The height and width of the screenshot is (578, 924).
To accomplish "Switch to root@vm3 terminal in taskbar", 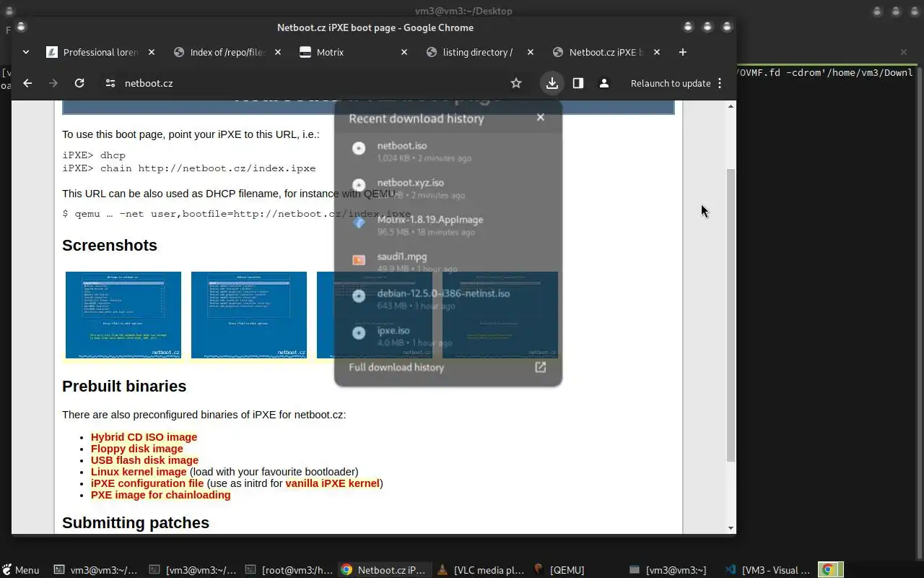I will (288, 570).
